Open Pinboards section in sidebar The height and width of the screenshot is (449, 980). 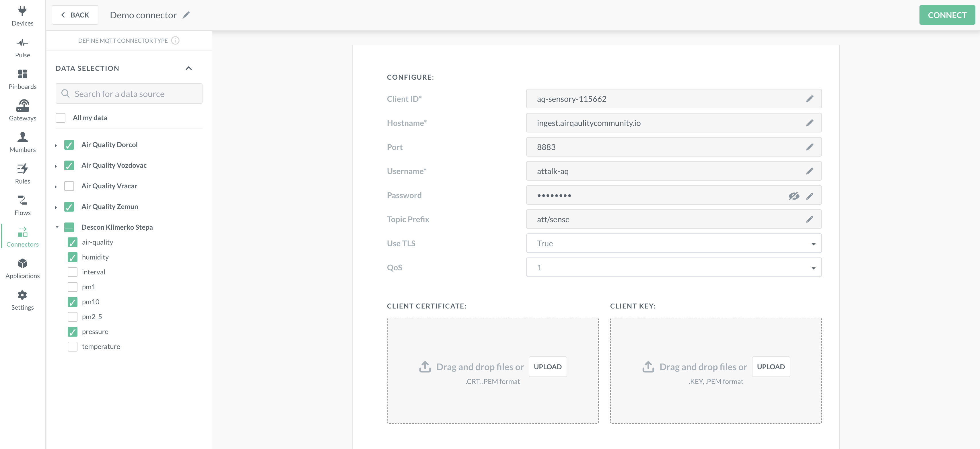point(22,79)
